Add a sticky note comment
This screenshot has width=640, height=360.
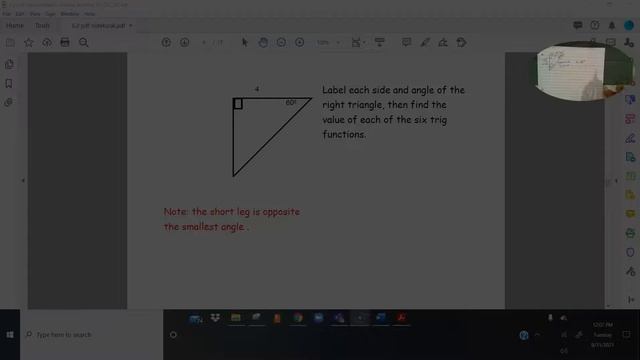point(406,42)
